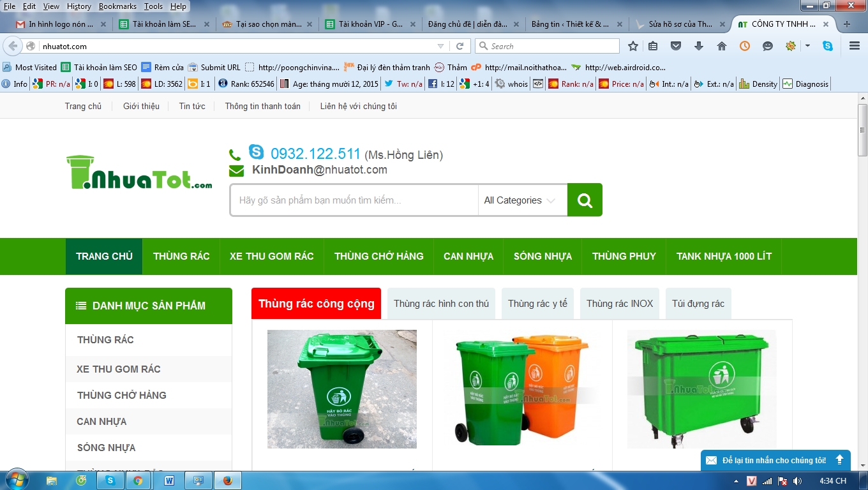Click the page vertical scrollbar thumb
Screen dimensions: 868x490
[862, 130]
